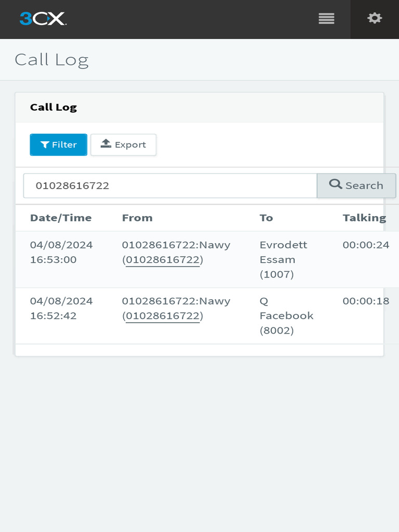399x532 pixels.
Task: Open number link in 16:53:00 call row
Action: [x=163, y=260]
